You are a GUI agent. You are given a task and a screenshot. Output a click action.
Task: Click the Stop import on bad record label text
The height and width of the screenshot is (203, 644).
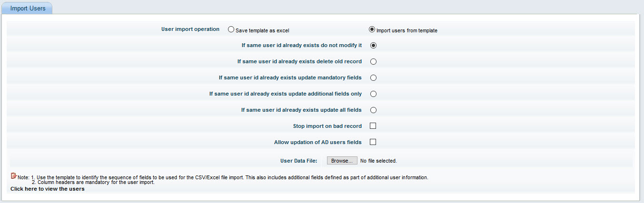327,126
